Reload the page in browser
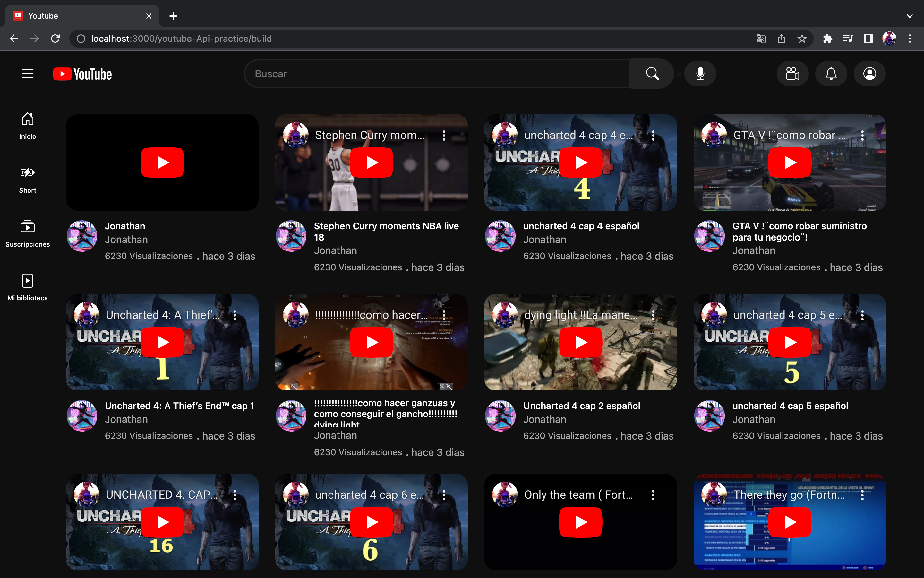The height and width of the screenshot is (578, 924). 56,39
